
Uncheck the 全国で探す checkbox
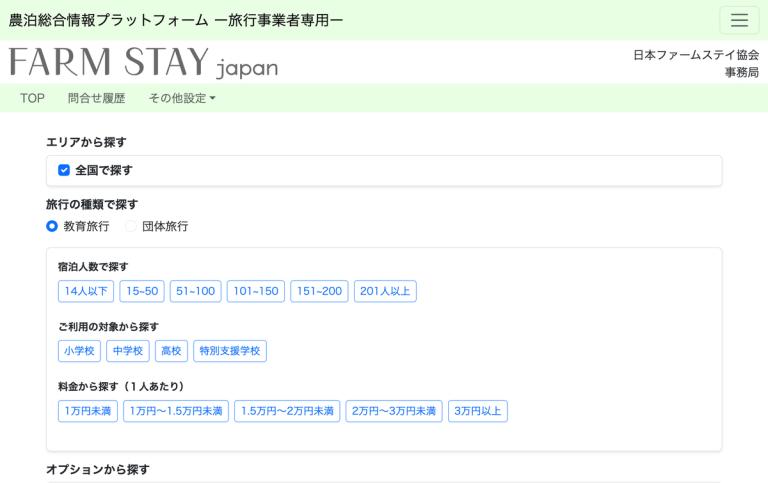tap(64, 170)
